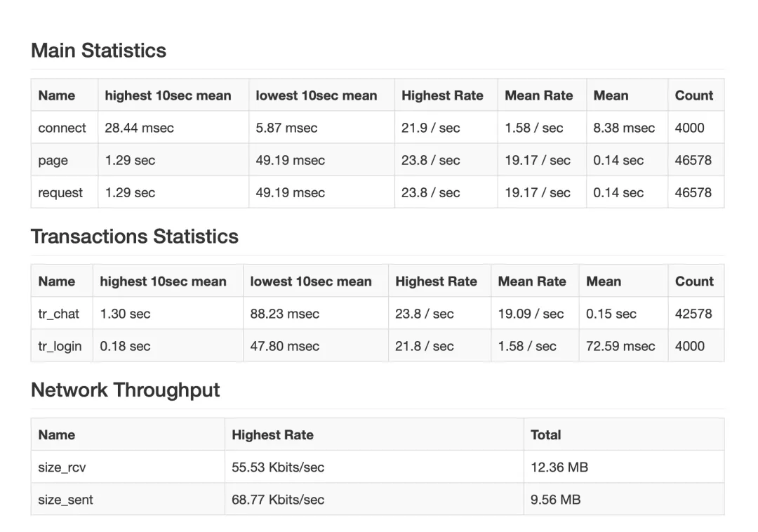758x532 pixels.
Task: Click the page row's 46578 count
Action: [693, 160]
